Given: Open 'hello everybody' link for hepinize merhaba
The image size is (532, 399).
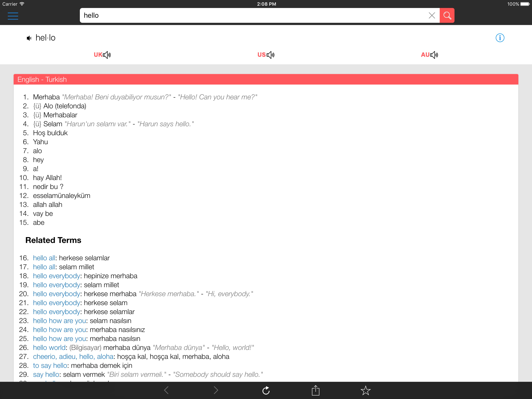Looking at the screenshot, I should 56,276.
